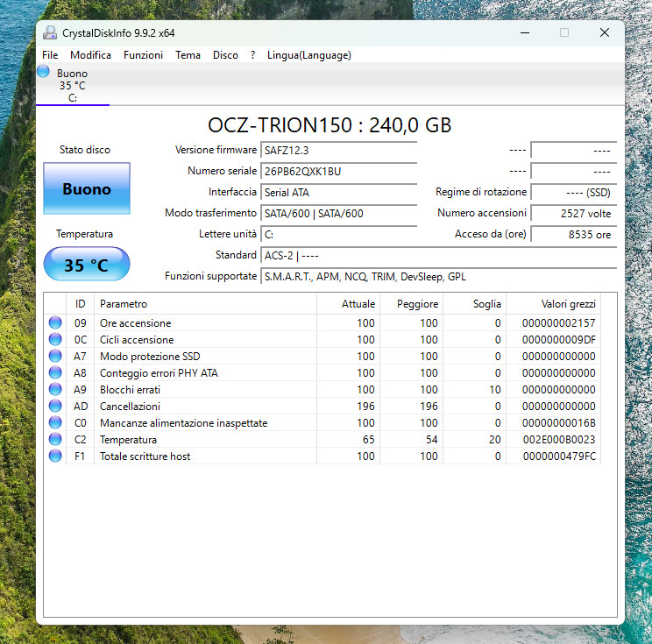Screen dimensions: 652x644
Task: Click the Soglia value 10 for Blocchi errati
Action: [x=495, y=390]
